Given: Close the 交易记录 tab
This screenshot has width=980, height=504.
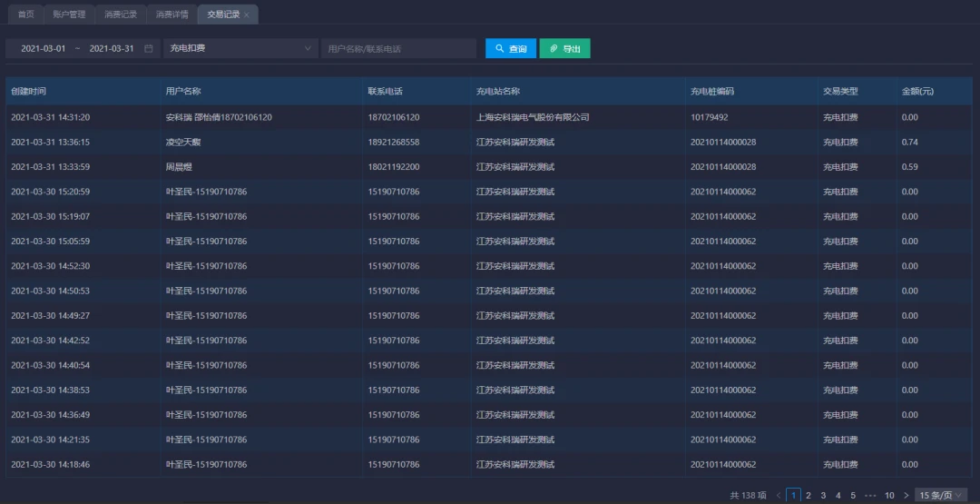Looking at the screenshot, I should [247, 15].
